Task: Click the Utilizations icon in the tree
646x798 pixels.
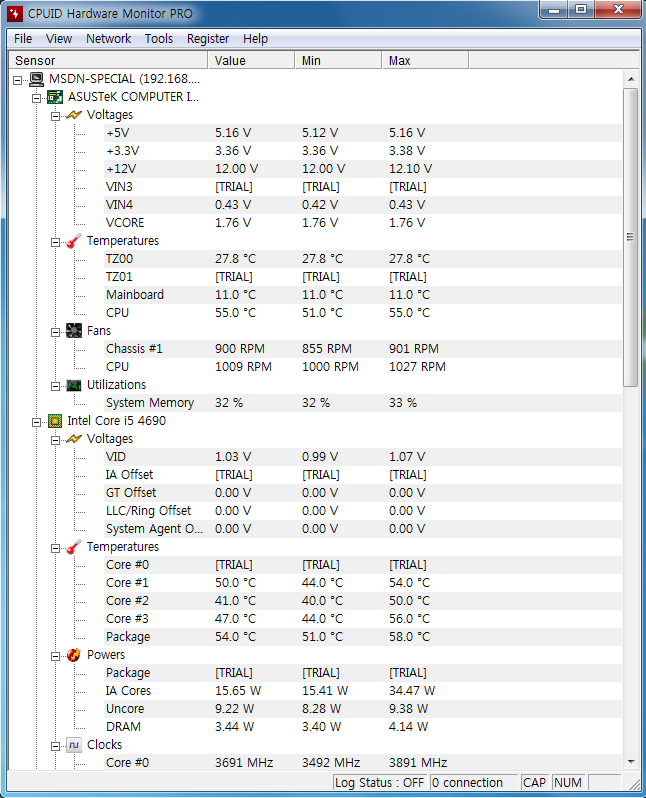Action: pyautogui.click(x=73, y=385)
